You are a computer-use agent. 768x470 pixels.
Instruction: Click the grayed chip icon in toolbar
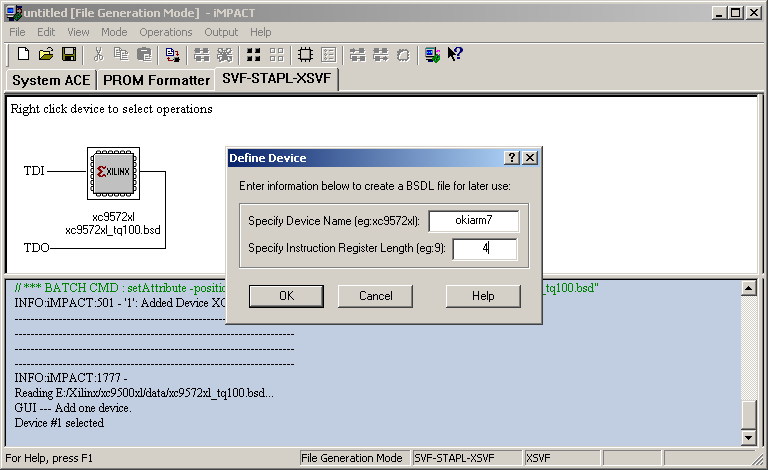pos(403,54)
